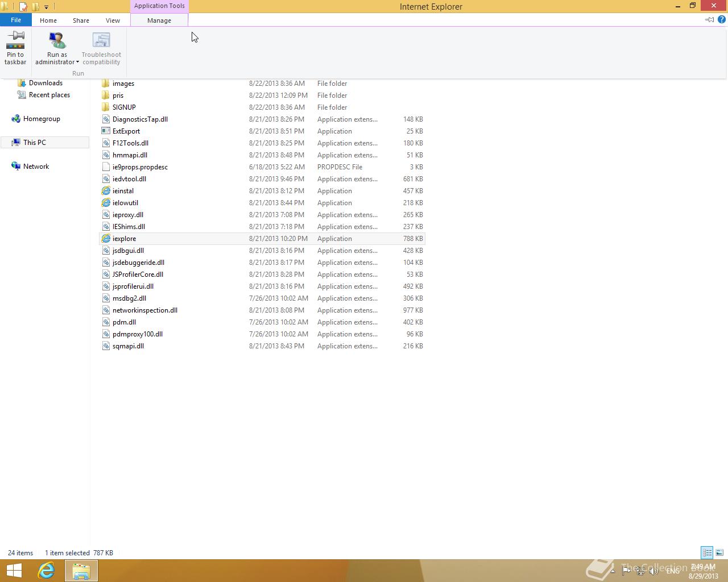Click the 788 KB size of iexplore

[413, 239]
